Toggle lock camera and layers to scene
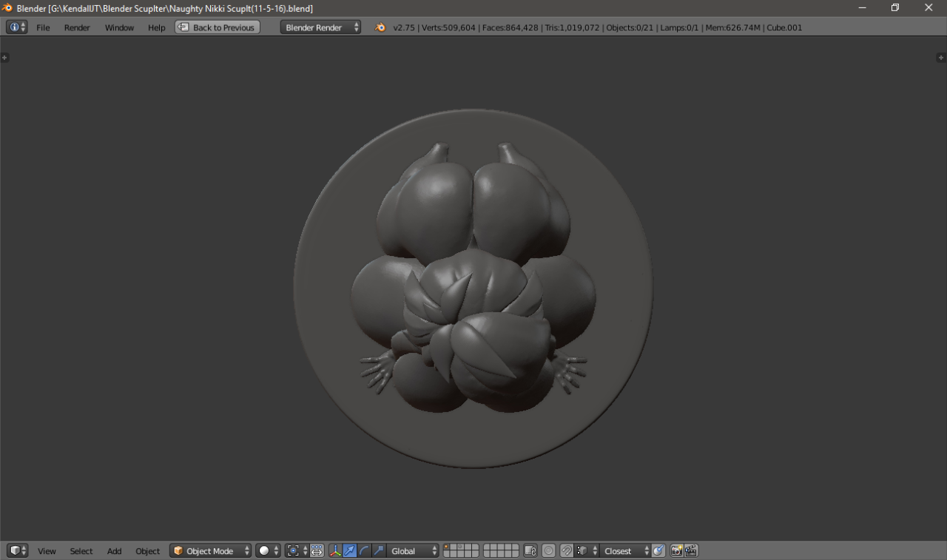The width and height of the screenshot is (947, 560). (x=530, y=551)
